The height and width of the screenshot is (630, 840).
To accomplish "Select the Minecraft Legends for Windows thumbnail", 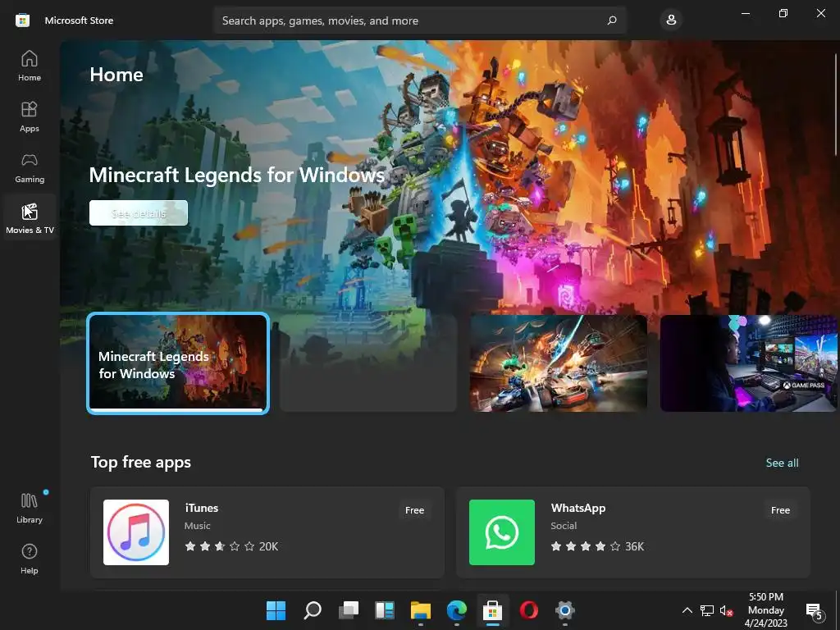I will pos(178,363).
